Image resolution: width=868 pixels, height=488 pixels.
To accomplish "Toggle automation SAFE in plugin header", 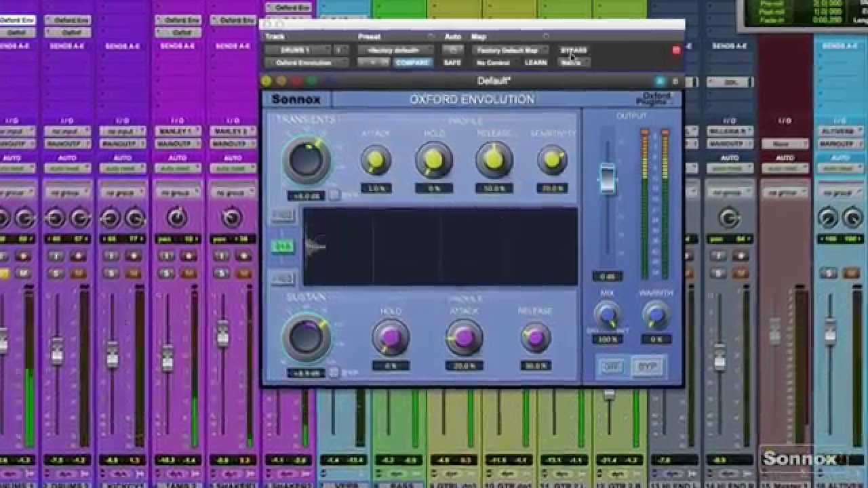I will tap(452, 62).
